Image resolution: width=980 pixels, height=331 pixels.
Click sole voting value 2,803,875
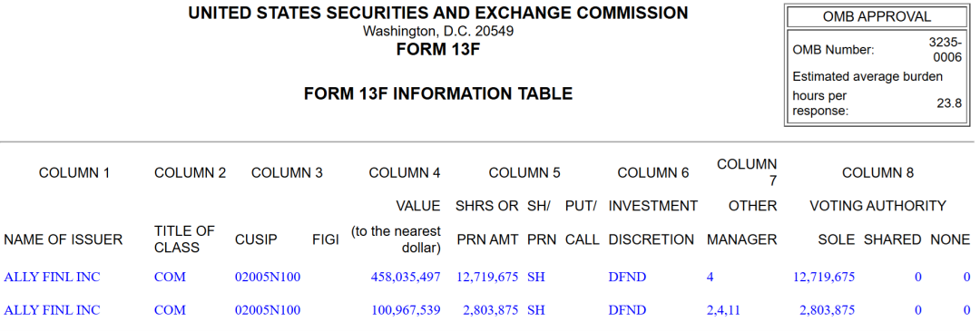coord(827,310)
